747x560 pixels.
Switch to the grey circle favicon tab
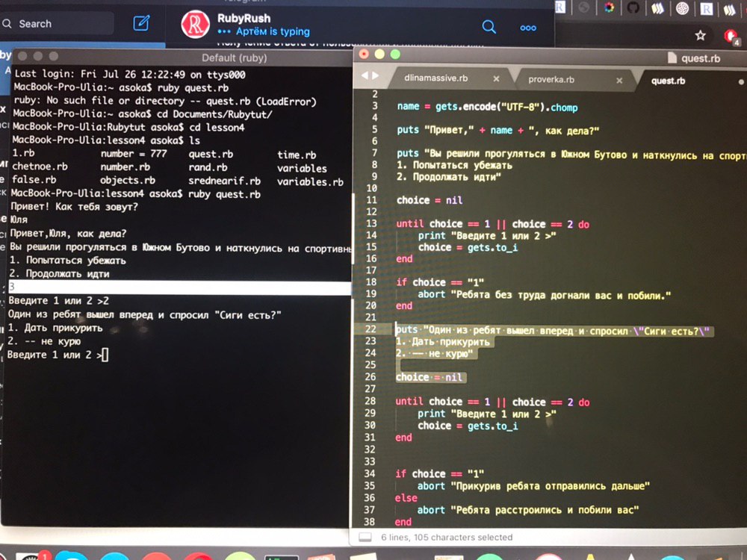click(x=584, y=7)
